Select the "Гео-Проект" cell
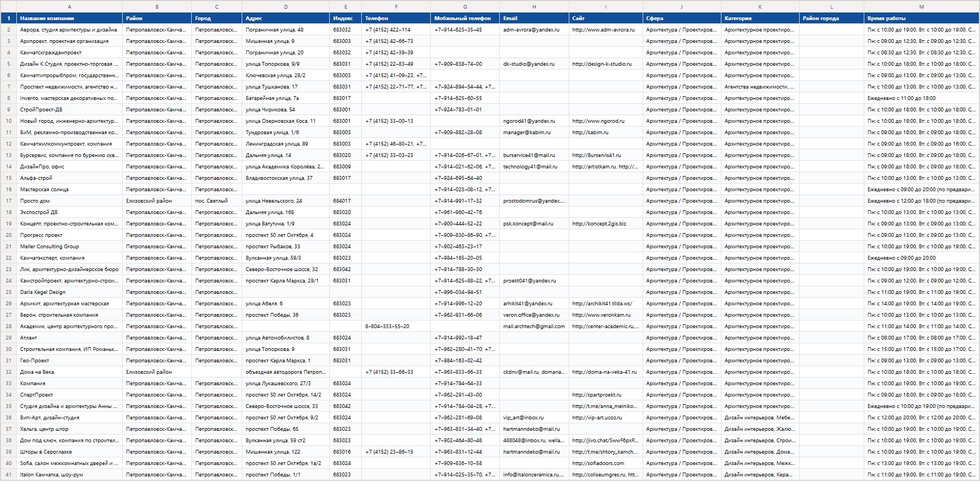Image resolution: width=980 pixels, height=490 pixels. 70,360
